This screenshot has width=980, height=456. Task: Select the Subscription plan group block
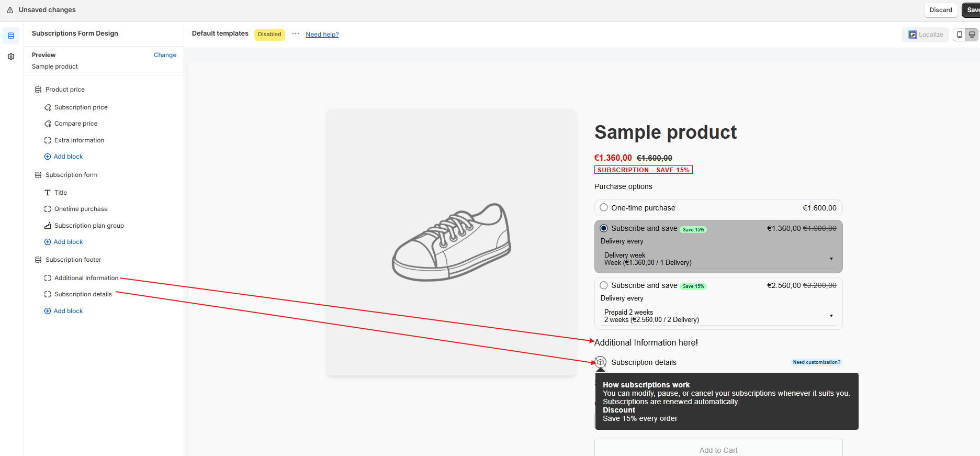[x=89, y=226]
